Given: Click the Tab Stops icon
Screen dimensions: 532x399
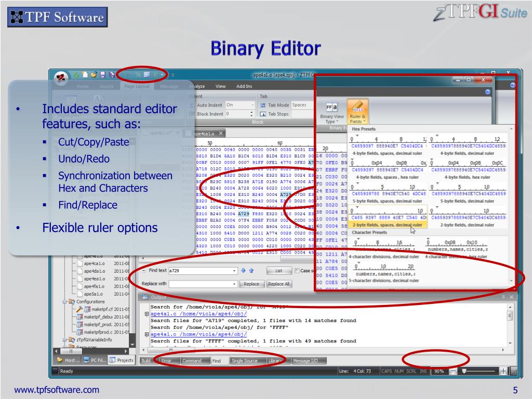Looking at the screenshot, I should pyautogui.click(x=262, y=114).
